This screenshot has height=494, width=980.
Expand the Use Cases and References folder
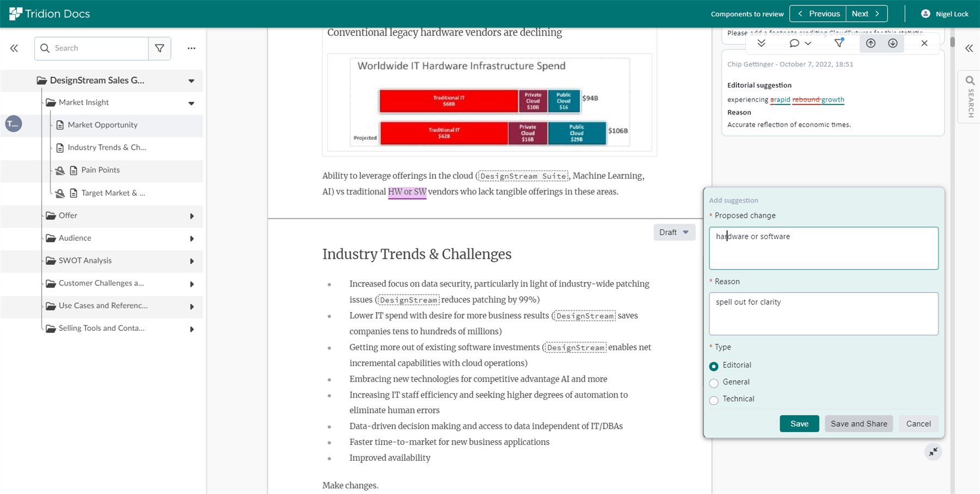tap(192, 307)
